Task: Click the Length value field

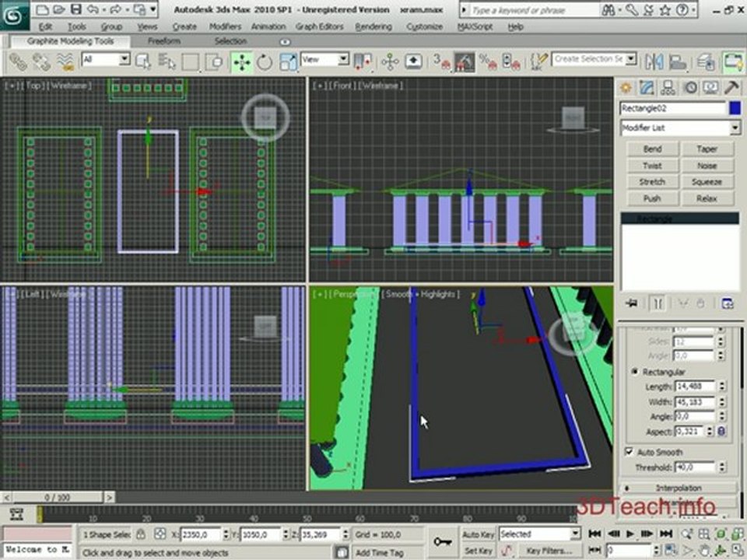Action: coord(695,387)
